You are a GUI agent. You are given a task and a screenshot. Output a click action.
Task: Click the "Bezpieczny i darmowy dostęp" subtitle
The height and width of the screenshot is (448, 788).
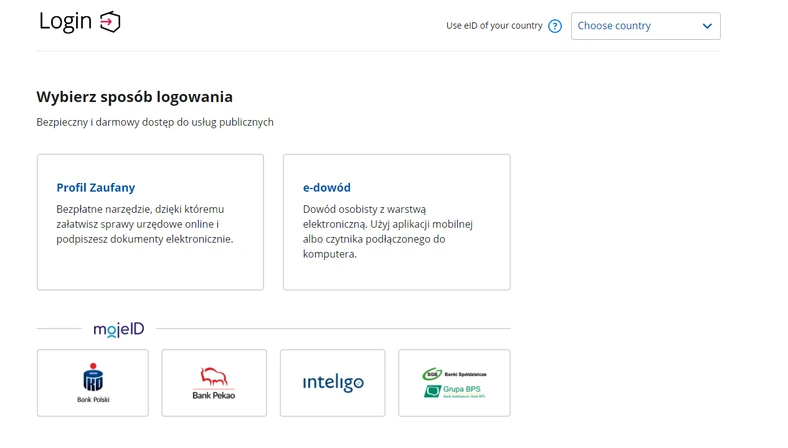[x=155, y=122]
